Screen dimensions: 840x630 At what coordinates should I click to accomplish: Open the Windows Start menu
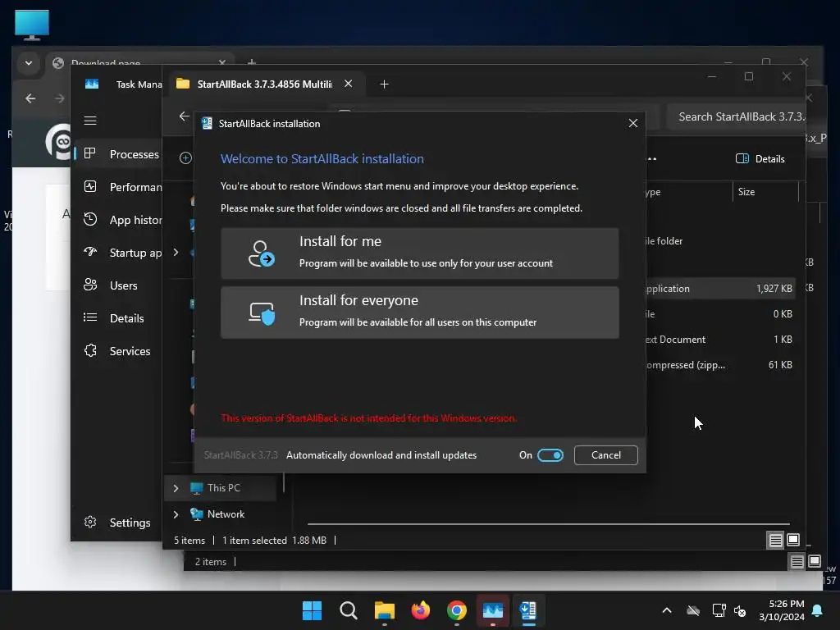tap(312, 610)
